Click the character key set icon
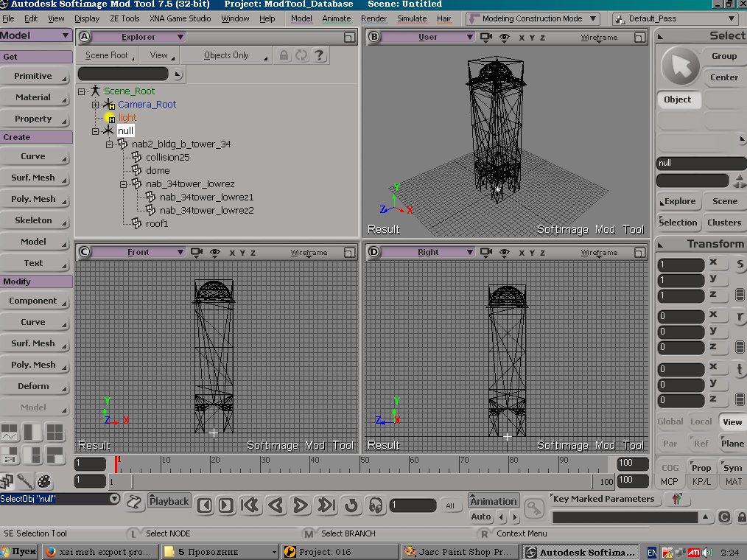 pyautogui.click(x=676, y=499)
